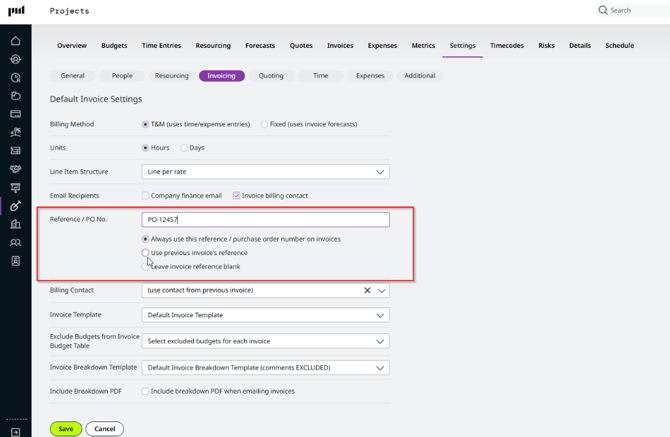Open the calendar list sidebar icon below palm tree
This screenshot has width=670, height=437.
pos(15,150)
